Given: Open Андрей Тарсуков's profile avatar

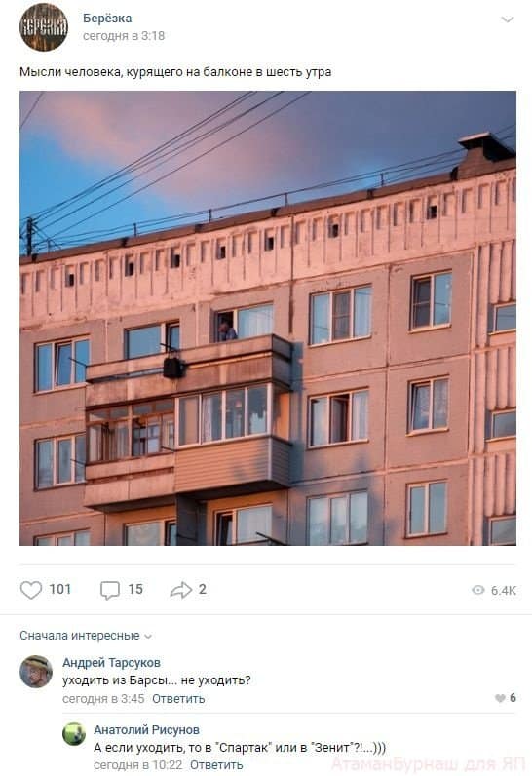Looking at the screenshot, I should point(36,672).
